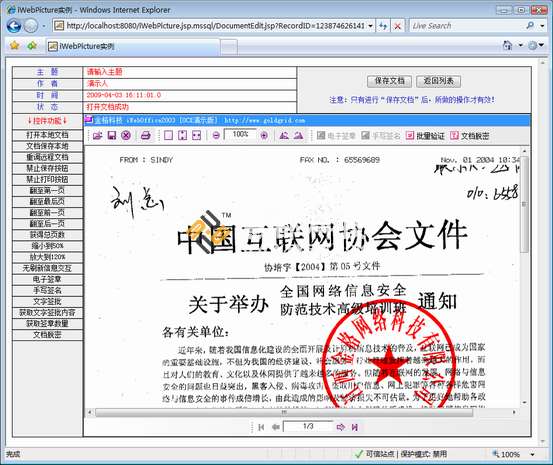Click the 获得总页数 sidebar button
The height and width of the screenshot is (465, 553).
pos(47,235)
